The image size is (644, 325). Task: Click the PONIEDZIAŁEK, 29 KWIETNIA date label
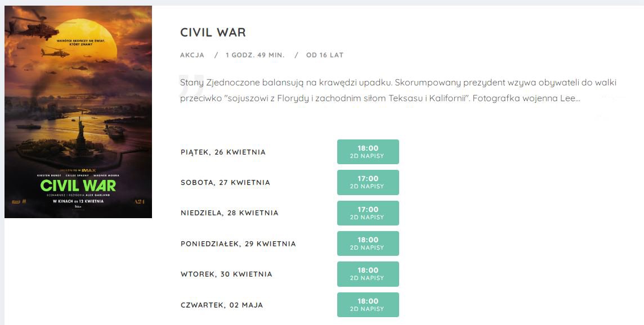[x=238, y=244]
